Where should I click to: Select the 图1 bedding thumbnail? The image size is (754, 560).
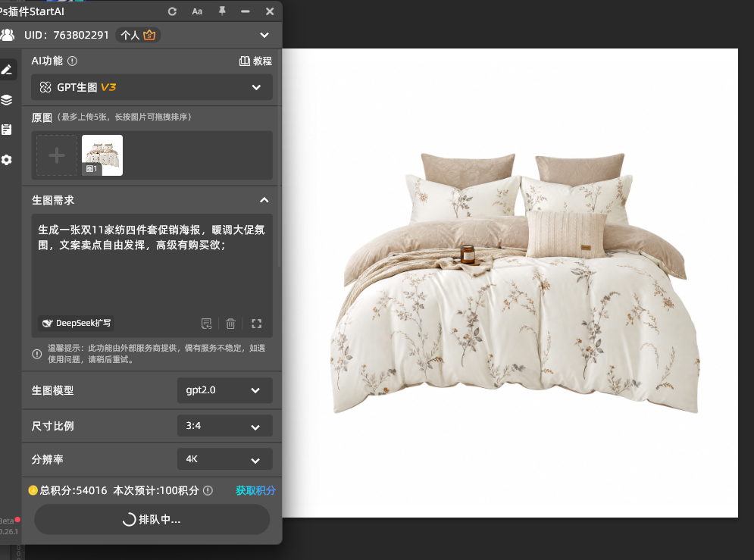102,155
